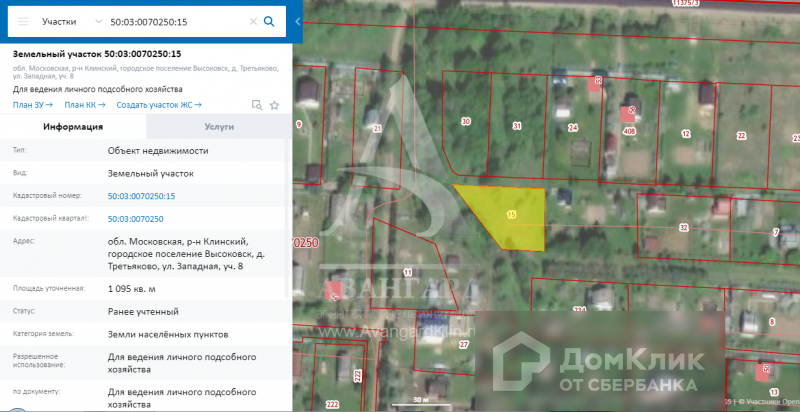
Task: Open the План ЗУ link
Action: point(33,105)
